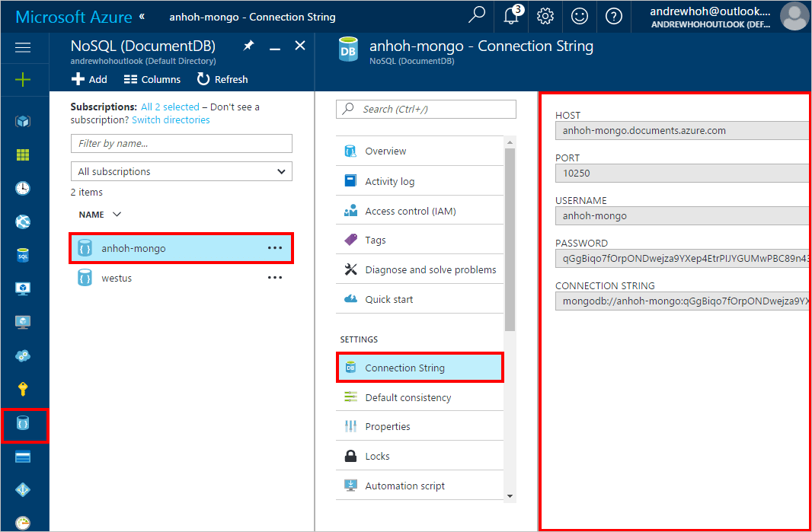Click the Add button

[x=88, y=79]
